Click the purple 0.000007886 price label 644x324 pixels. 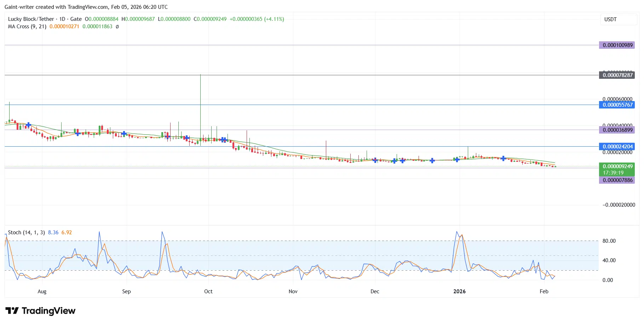pyautogui.click(x=617, y=180)
